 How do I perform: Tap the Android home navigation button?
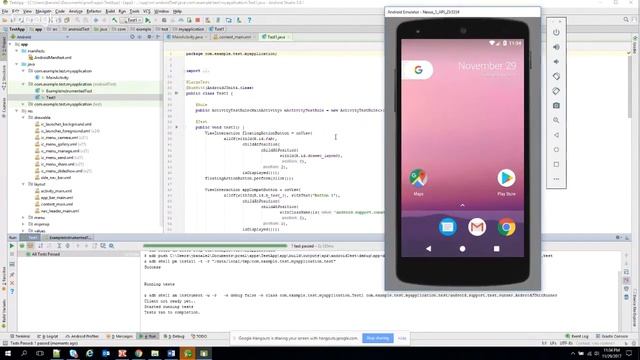click(462, 248)
